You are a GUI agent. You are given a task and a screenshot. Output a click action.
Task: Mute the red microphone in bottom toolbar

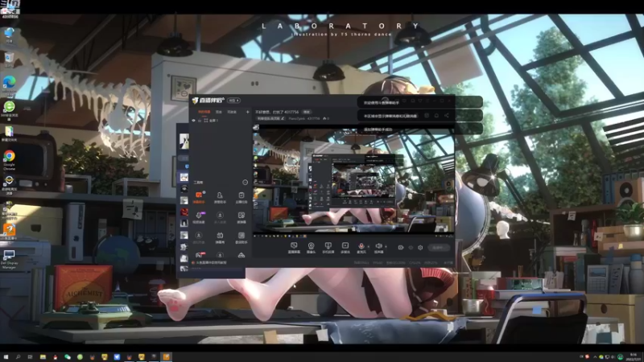coord(361,246)
